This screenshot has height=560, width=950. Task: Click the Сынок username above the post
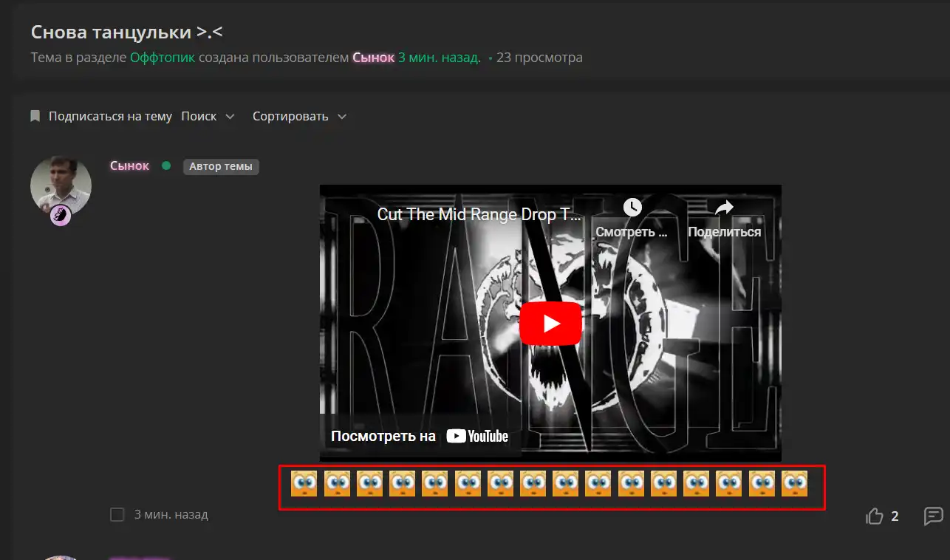pos(129,165)
